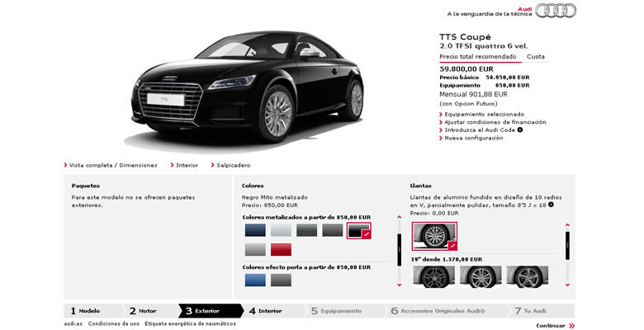Select step 3 Exterior
644x330 pixels.
pos(211,311)
